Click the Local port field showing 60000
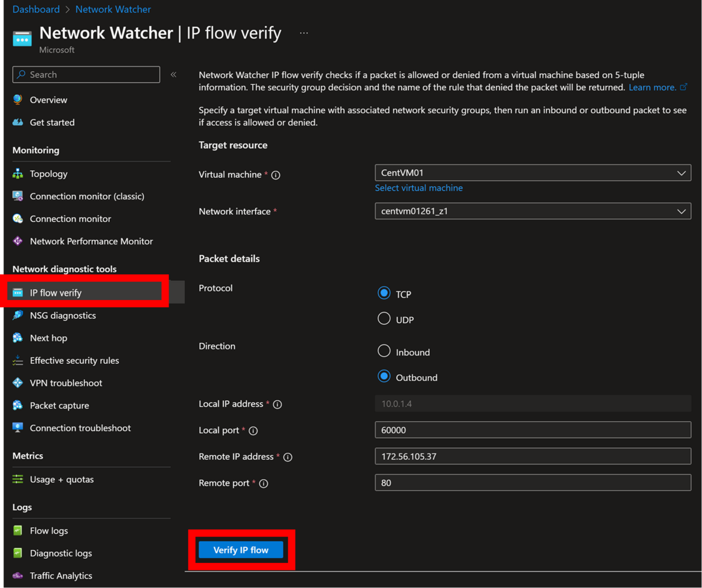Screen dimensions: 702x588 533,430
